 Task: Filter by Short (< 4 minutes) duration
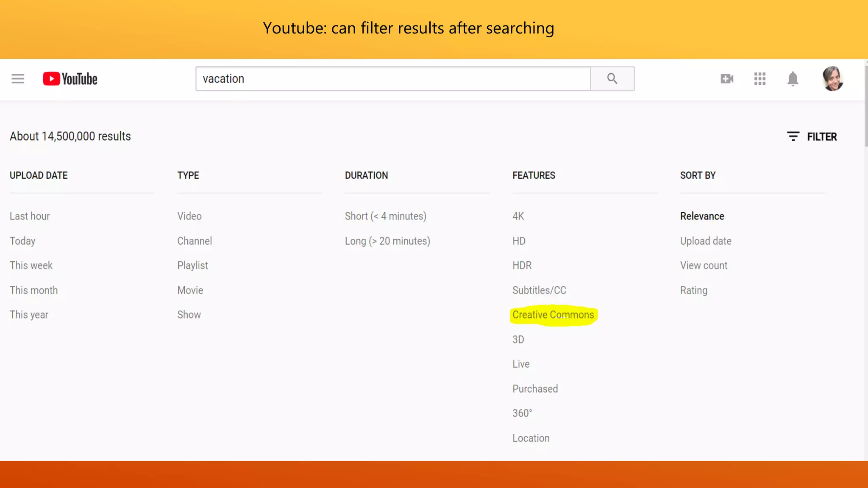pos(386,216)
